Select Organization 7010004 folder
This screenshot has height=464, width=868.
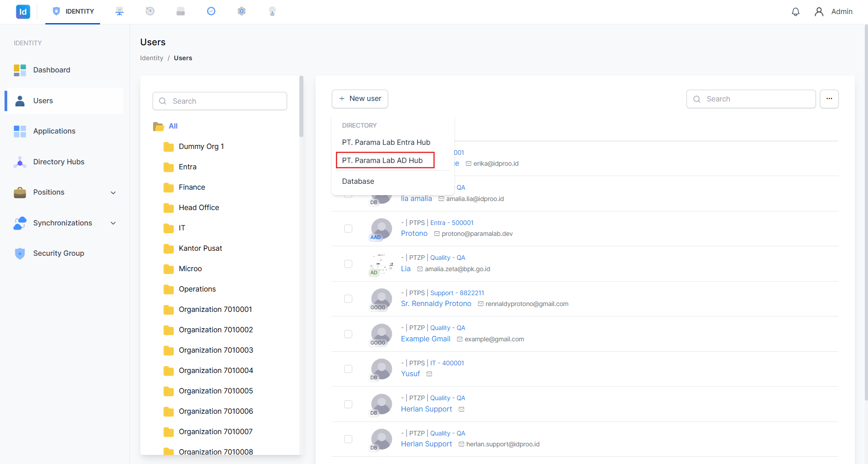216,371
